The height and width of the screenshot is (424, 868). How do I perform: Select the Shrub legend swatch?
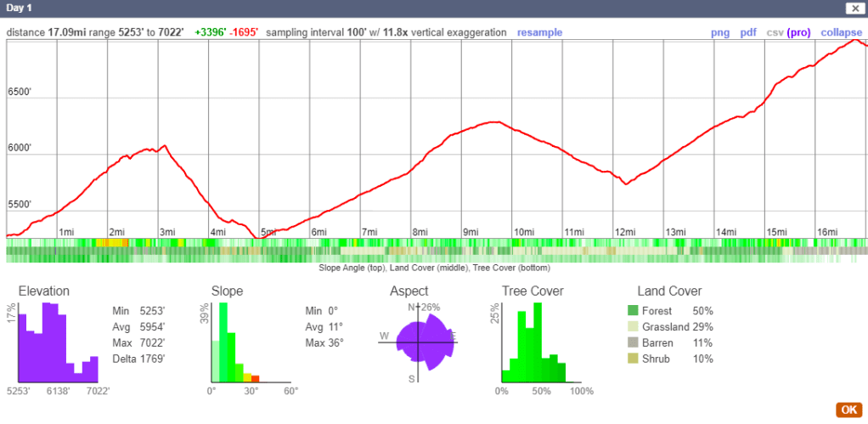[632, 359]
